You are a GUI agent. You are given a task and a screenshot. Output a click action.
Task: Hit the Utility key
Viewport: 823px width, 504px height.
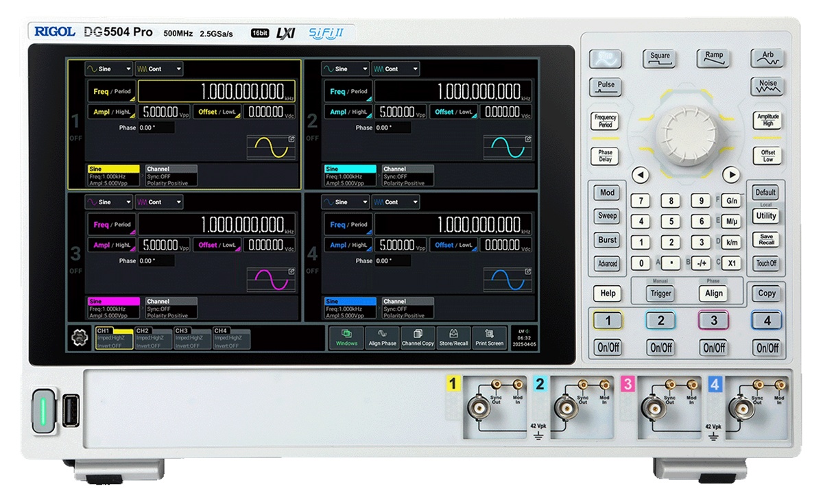pyautogui.click(x=766, y=216)
